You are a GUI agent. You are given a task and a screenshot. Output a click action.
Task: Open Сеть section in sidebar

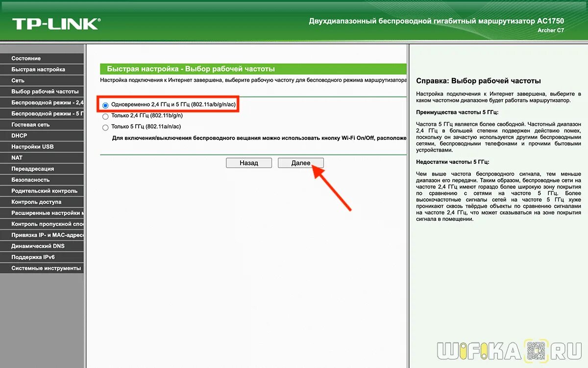(42, 80)
